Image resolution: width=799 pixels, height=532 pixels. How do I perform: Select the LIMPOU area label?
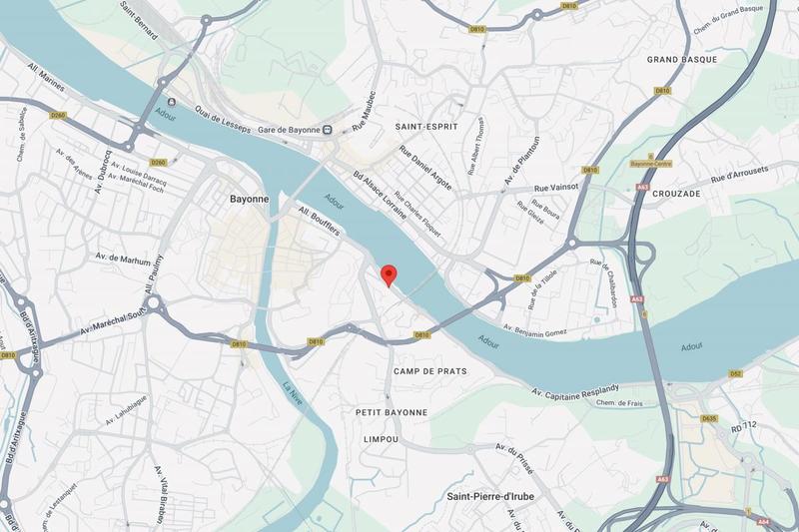[382, 439]
